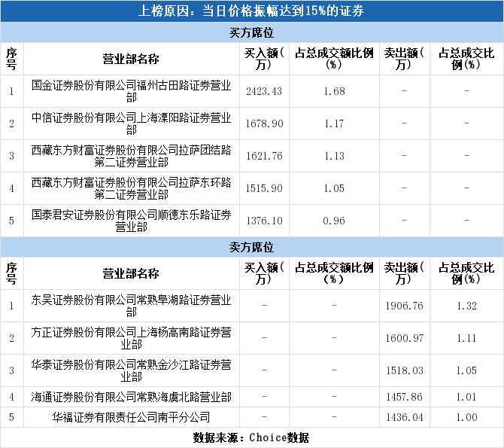Select the sell percentage value 1.32
Viewport: 504px width, 448px height.
466,306
